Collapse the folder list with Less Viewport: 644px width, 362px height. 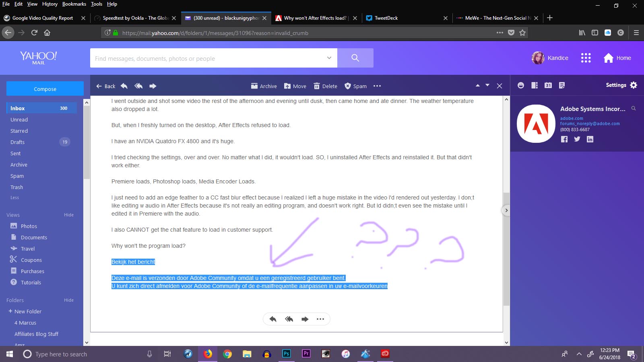coord(14,197)
